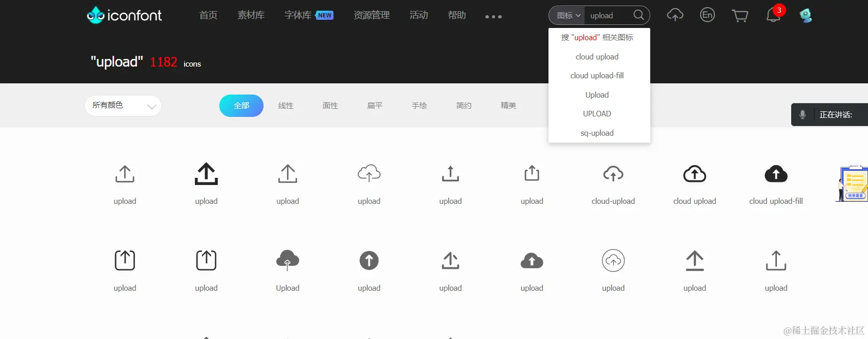Select the share-style box with arrow icon
The width and height of the screenshot is (868, 339).
point(532,173)
